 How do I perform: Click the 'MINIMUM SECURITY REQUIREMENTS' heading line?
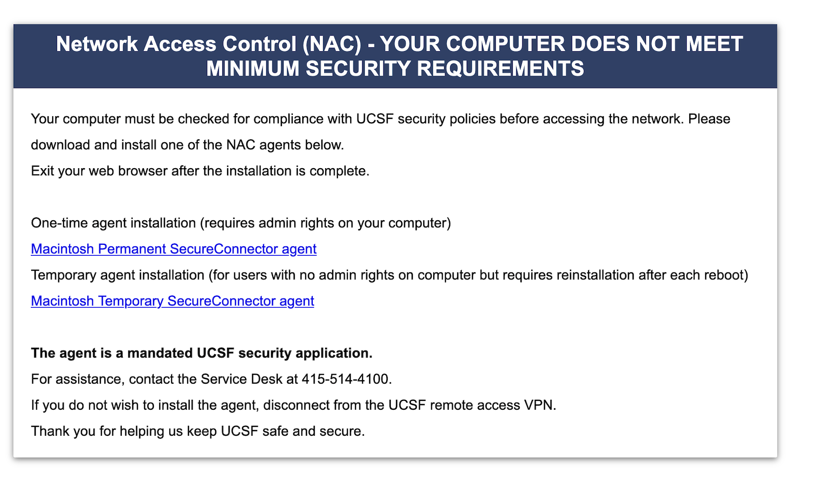395,69
